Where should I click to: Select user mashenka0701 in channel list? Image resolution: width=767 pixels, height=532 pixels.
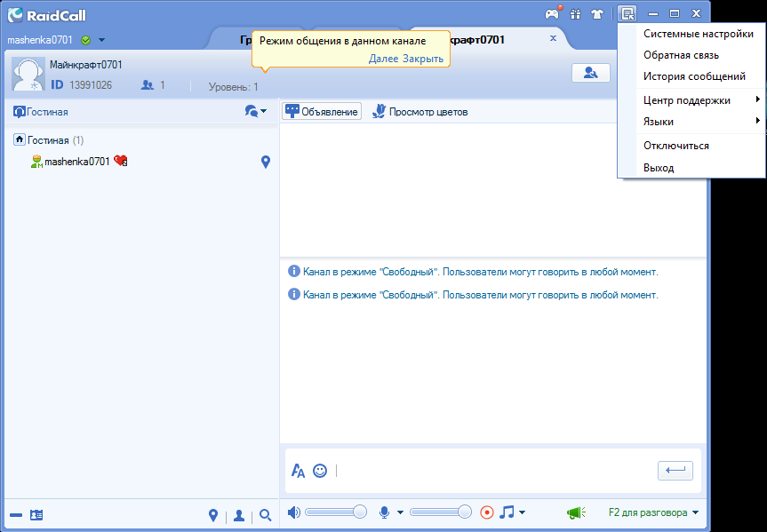pos(77,162)
